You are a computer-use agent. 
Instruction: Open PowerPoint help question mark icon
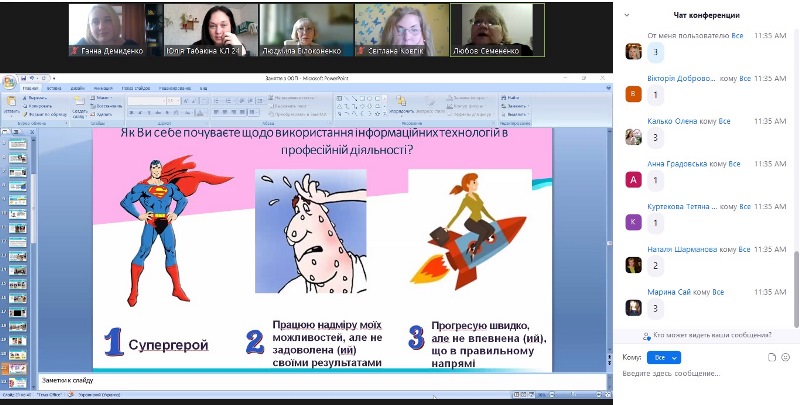608,88
